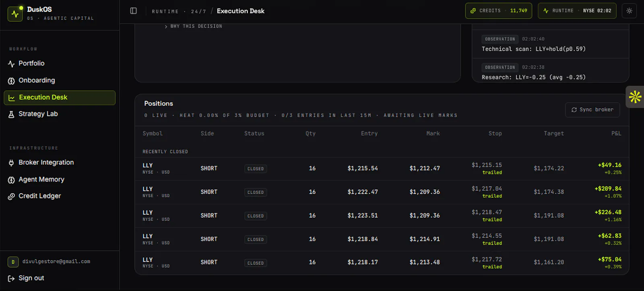Screen dimensions: 644x291
Task: Click the Execution Desk chart icon
Action: pos(12,98)
